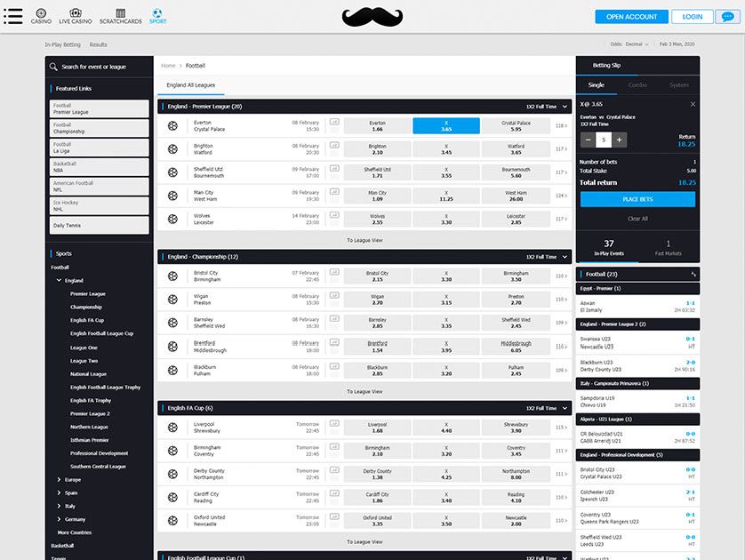The image size is (745, 560).
Task: Deselect the draw odds 3.65 for Everton
Action: coord(446,126)
